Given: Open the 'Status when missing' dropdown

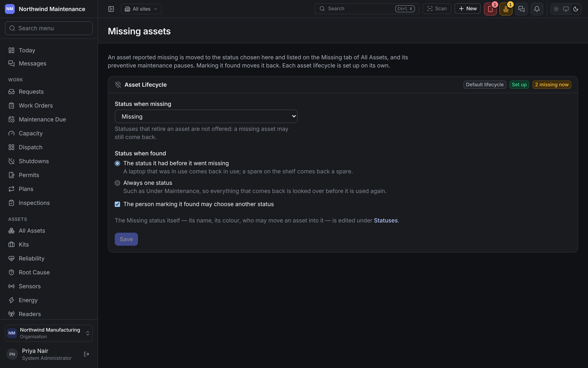Looking at the screenshot, I should coord(206,116).
